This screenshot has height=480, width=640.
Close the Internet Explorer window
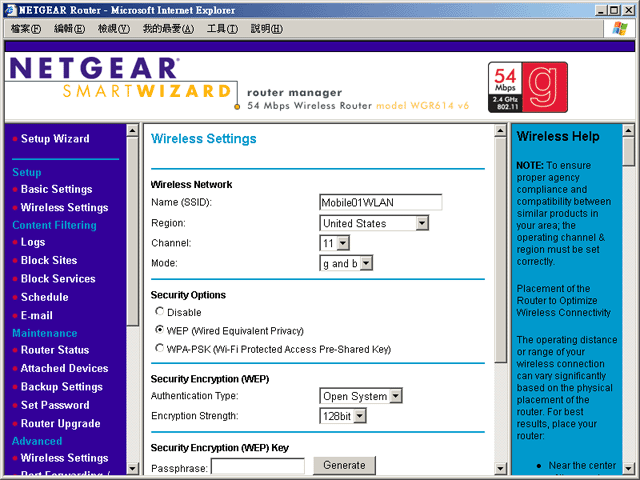coord(629,10)
